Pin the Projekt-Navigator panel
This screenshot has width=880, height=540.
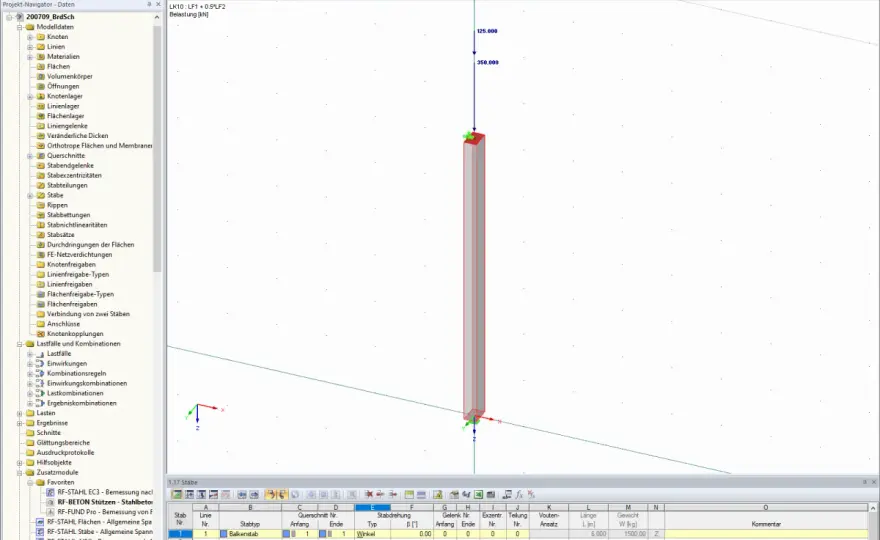tap(149, 4)
